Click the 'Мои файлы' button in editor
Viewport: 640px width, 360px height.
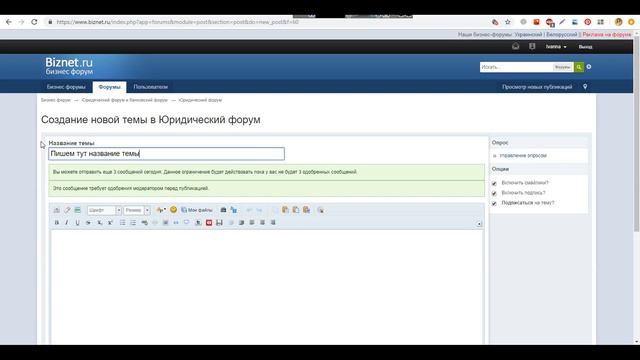click(x=197, y=210)
